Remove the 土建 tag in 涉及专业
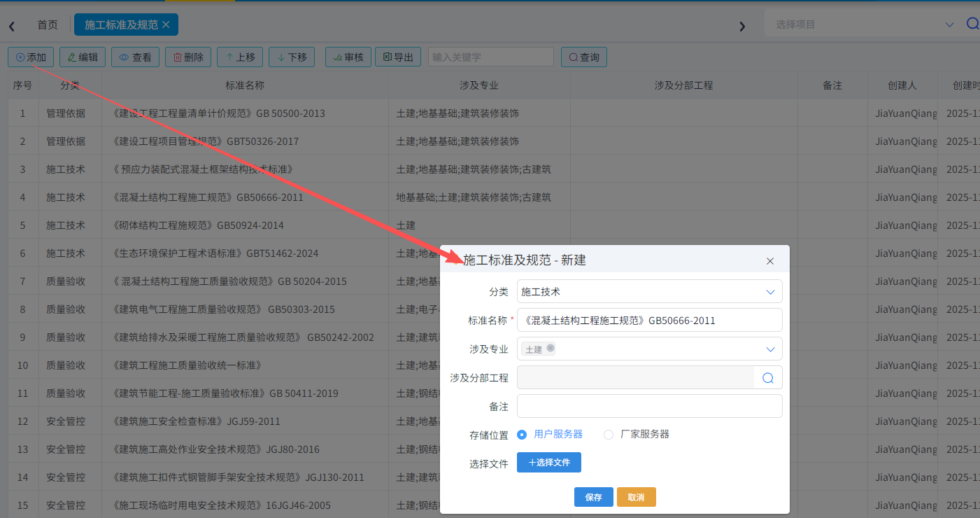 (551, 348)
